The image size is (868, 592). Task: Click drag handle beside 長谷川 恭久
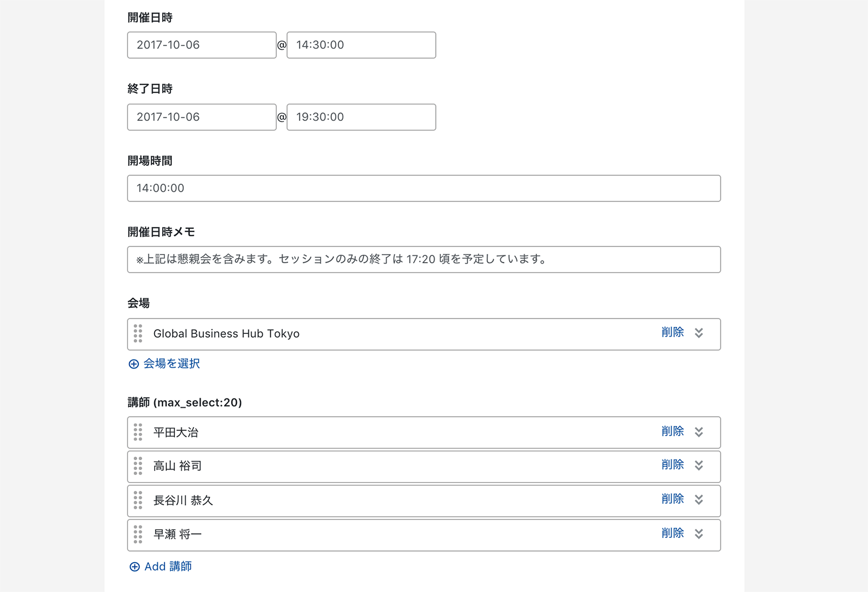(138, 500)
